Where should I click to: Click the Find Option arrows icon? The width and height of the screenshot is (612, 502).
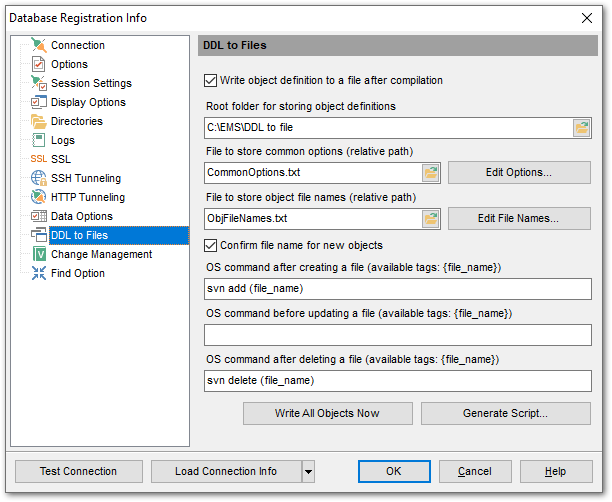pyautogui.click(x=39, y=273)
